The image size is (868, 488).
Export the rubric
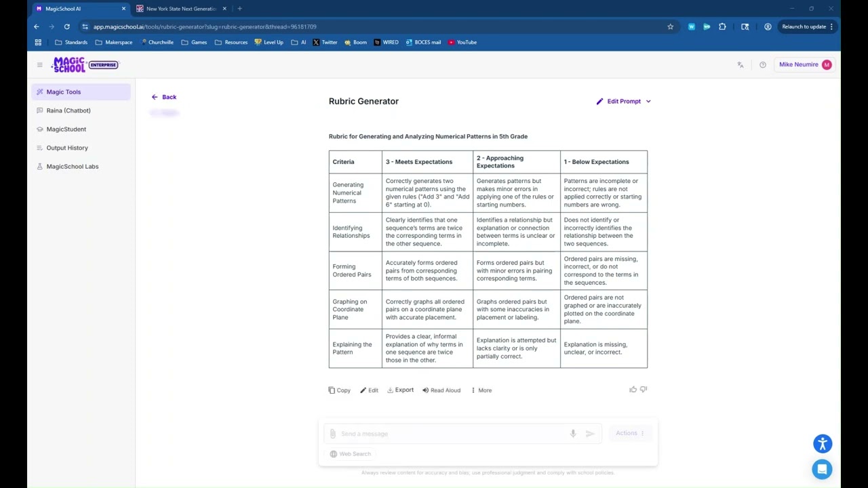tap(400, 390)
